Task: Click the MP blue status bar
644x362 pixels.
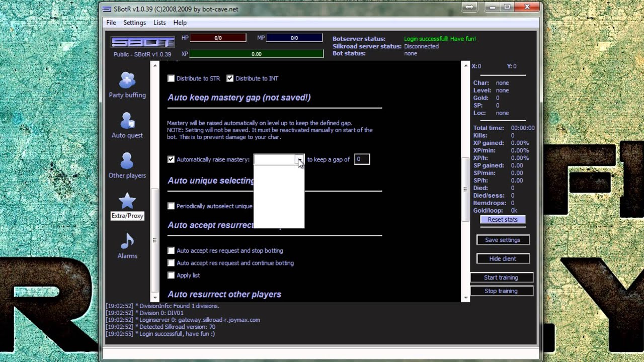Action: [294, 38]
